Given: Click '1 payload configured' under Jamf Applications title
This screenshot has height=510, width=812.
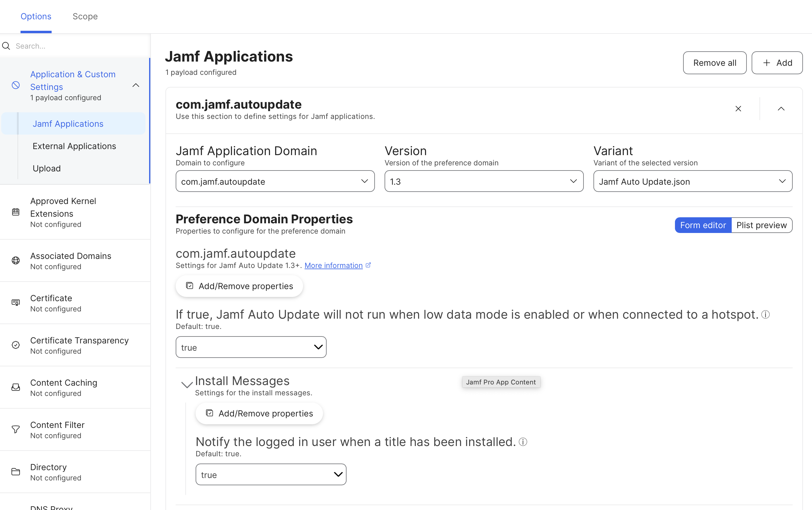Looking at the screenshot, I should tap(201, 72).
